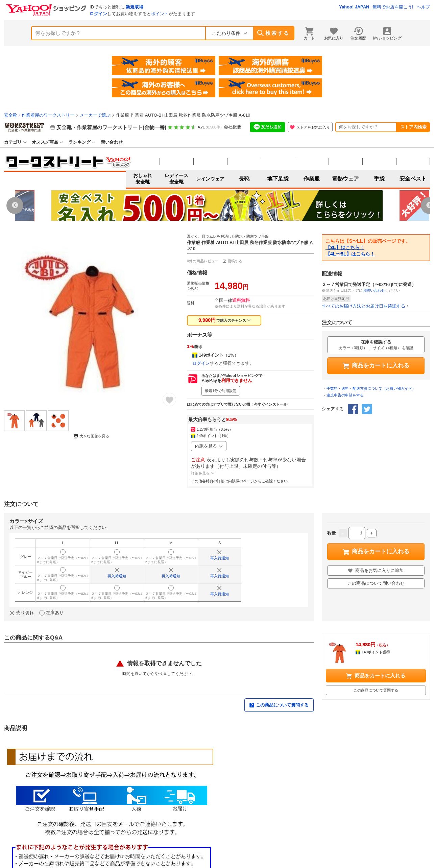434x868 pixels.
Task: Open My Shopping profile icon
Action: tap(387, 33)
